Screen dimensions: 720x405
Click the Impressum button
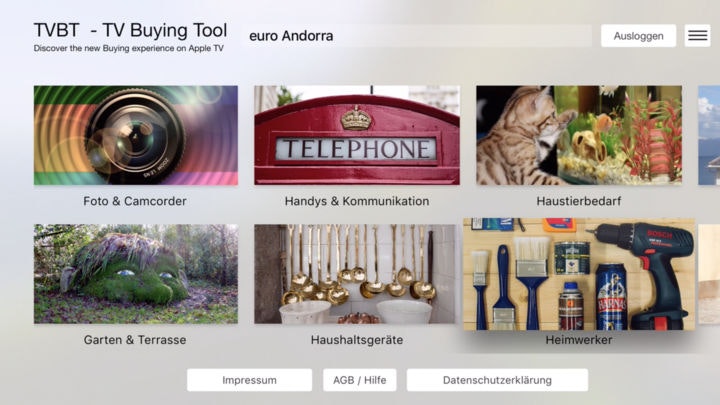pyautogui.click(x=249, y=380)
